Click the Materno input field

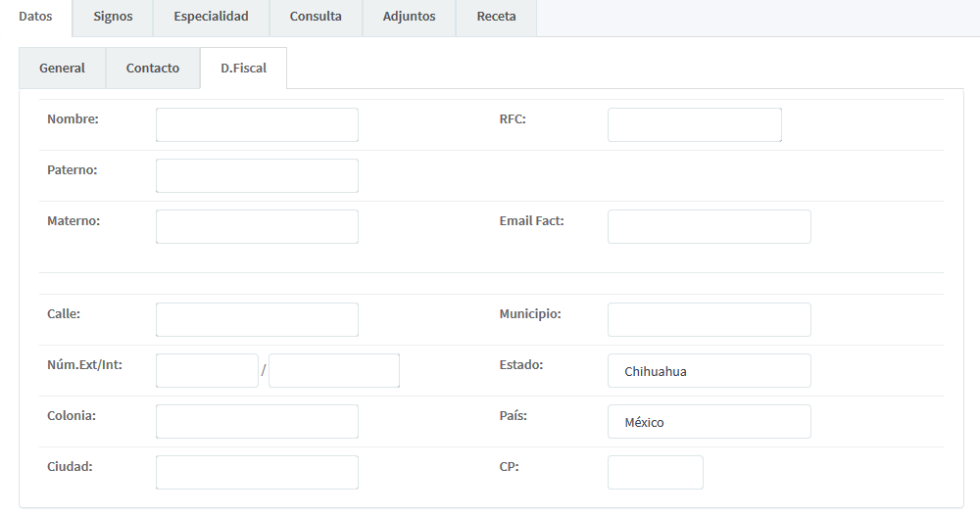pos(257,227)
